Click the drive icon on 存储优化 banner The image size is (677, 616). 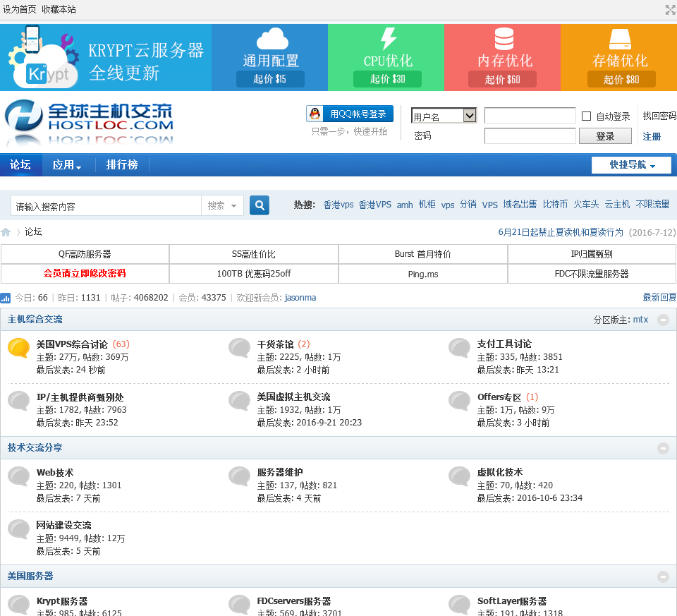tap(620, 40)
